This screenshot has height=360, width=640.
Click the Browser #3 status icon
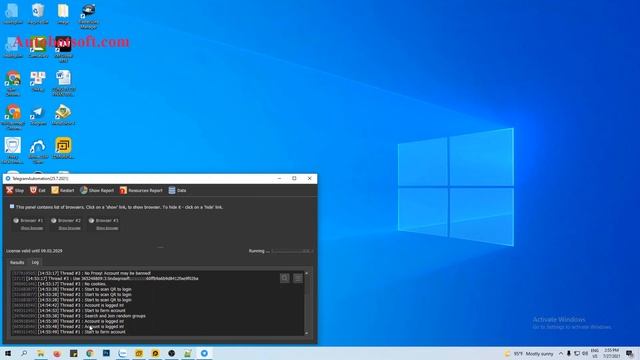click(91, 220)
